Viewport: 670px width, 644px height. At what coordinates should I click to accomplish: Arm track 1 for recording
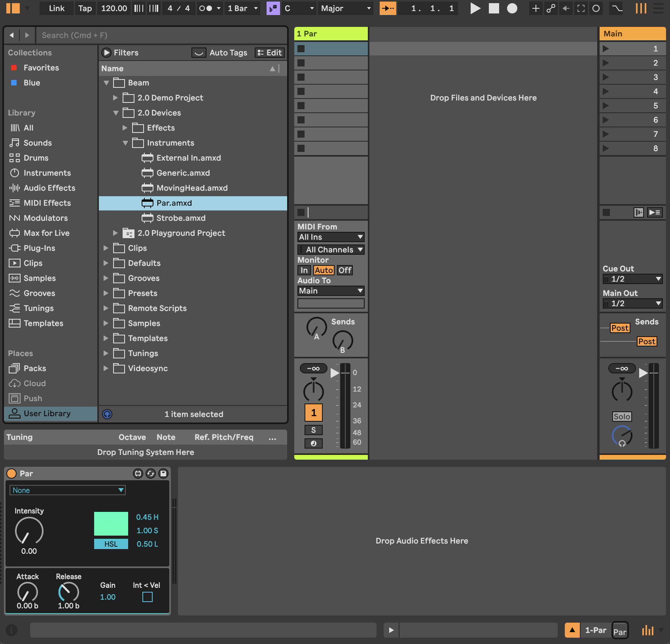[x=314, y=443]
